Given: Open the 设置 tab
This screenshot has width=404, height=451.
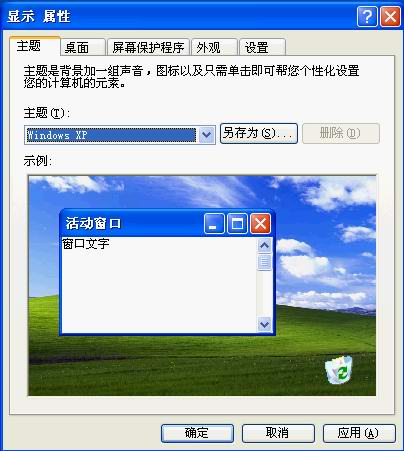Looking at the screenshot, I should point(262,47).
